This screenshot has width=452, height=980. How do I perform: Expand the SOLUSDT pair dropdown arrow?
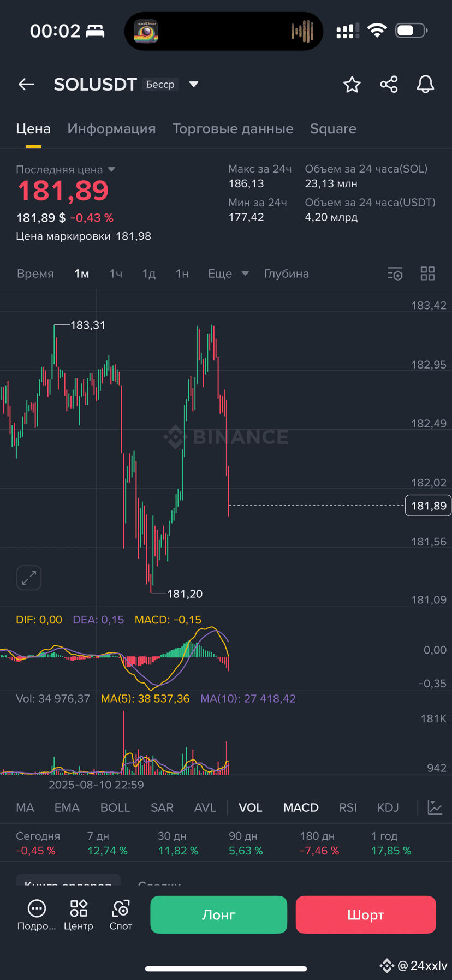[193, 84]
